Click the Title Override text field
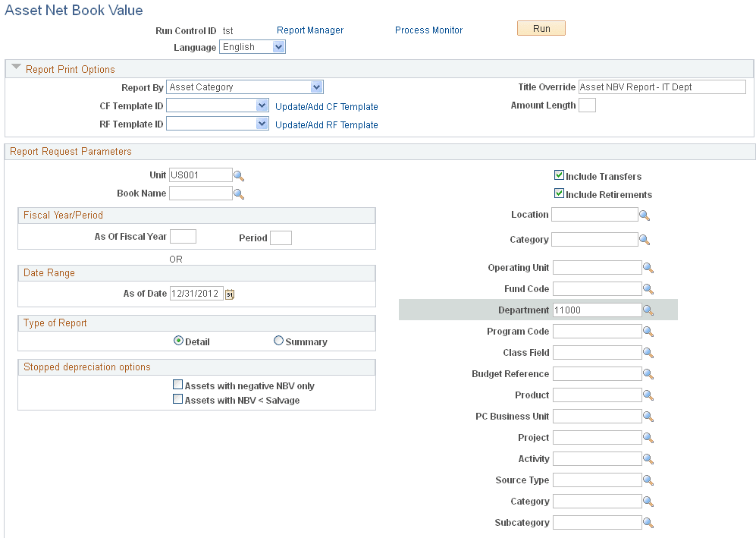The image size is (756, 538). (661, 87)
